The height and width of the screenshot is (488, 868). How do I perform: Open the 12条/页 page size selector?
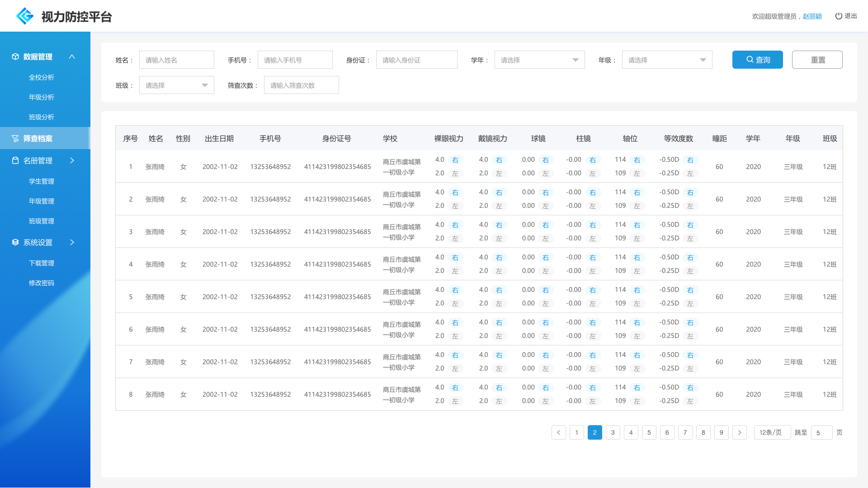tap(773, 432)
